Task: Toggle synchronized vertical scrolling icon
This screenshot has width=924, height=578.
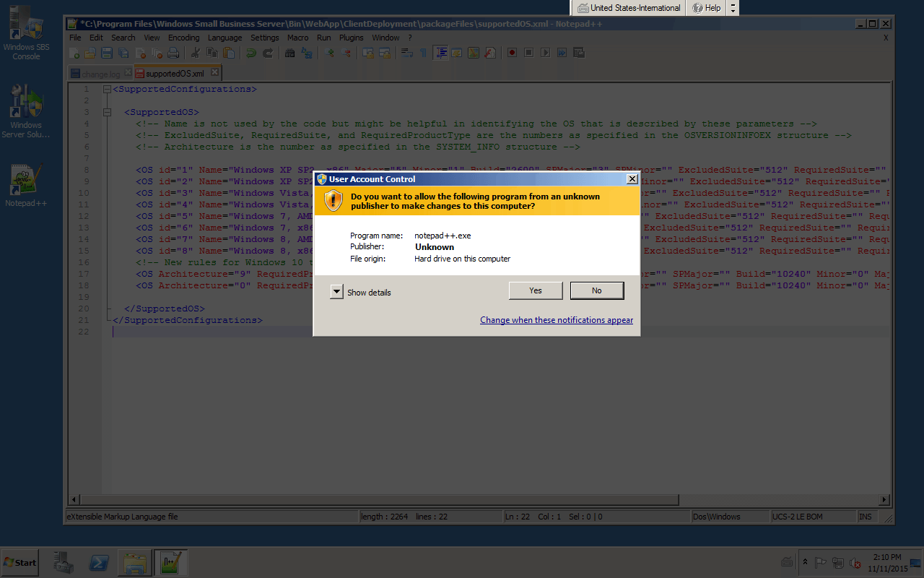Action: click(367, 53)
